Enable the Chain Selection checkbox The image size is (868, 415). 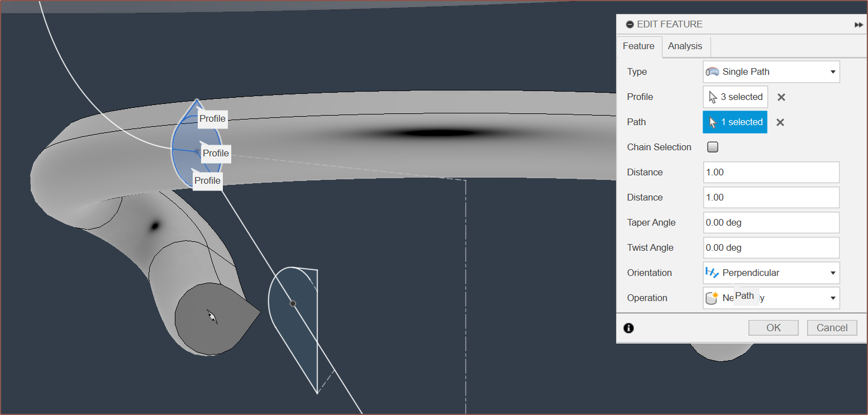coord(713,147)
